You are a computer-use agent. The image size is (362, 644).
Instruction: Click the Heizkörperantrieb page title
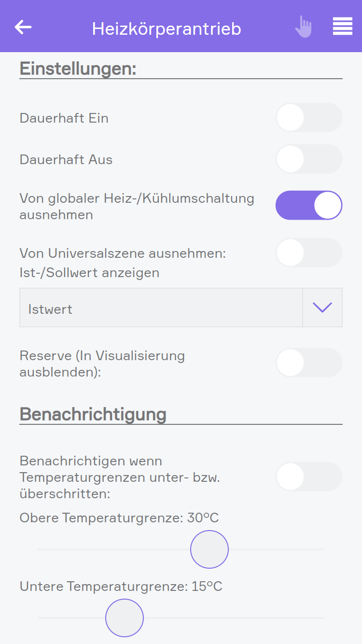[167, 29]
